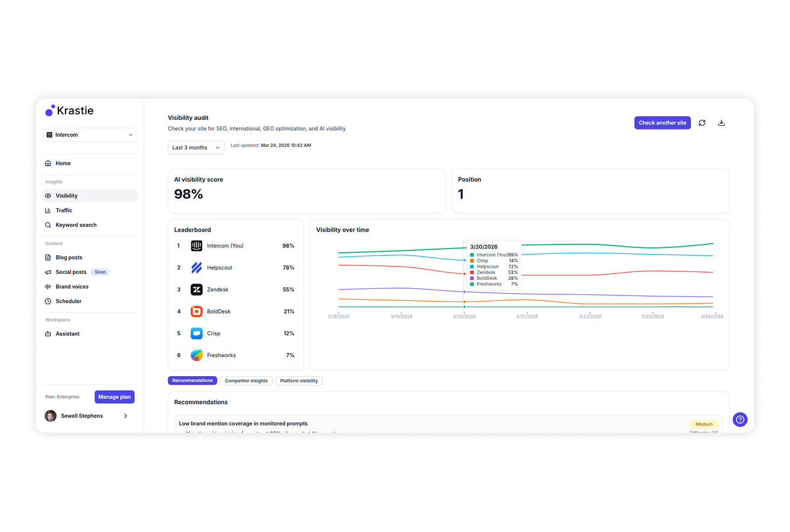The image size is (790, 532).
Task: Open Keyword search
Action: [90, 225]
